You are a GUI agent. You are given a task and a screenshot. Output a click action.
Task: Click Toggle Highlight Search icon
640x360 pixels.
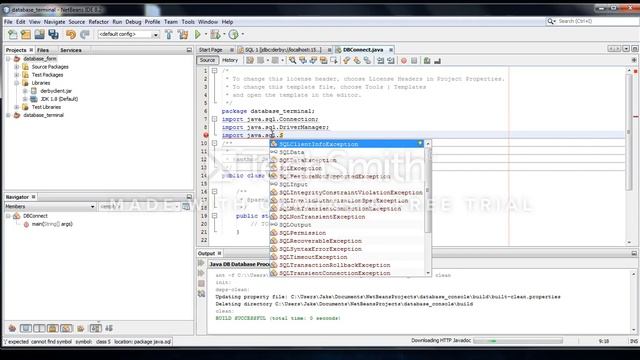[324, 60]
